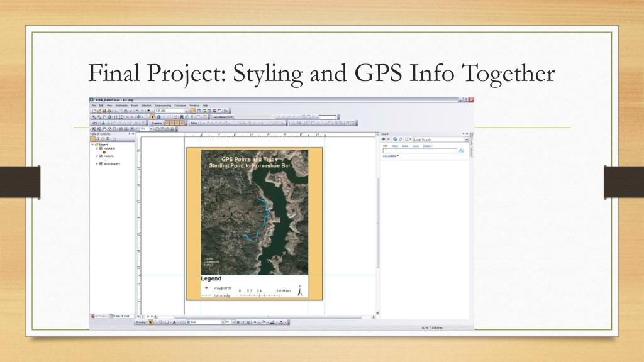Click the layout Zoom In icon
The width and height of the screenshot is (644, 362).
[x=94, y=128]
